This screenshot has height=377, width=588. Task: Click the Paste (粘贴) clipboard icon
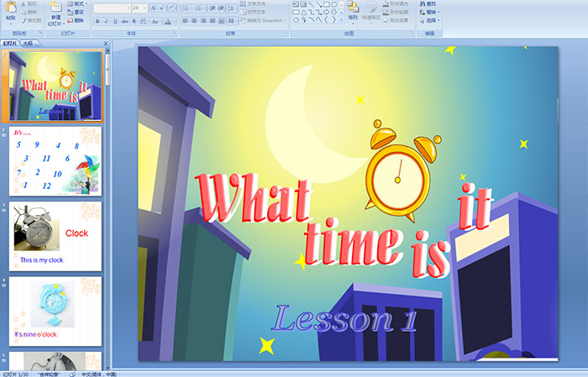(x=11, y=8)
